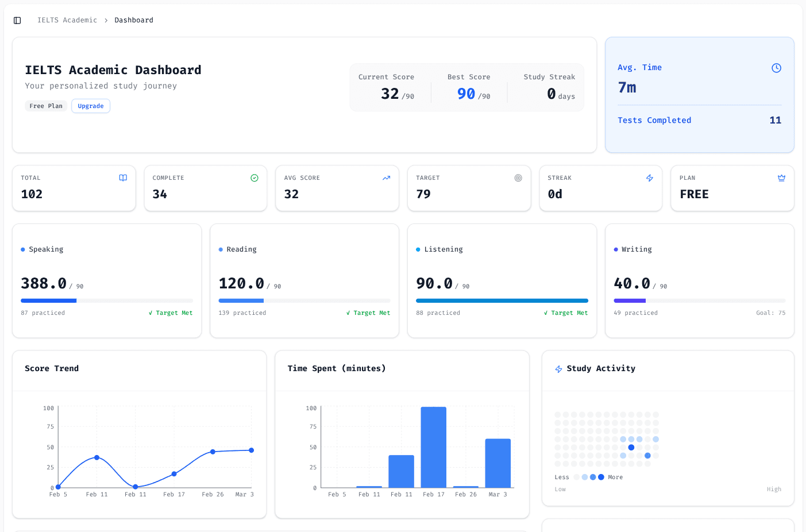Click the lightning icon beside Study Activity
806x532 pixels.
click(x=558, y=369)
